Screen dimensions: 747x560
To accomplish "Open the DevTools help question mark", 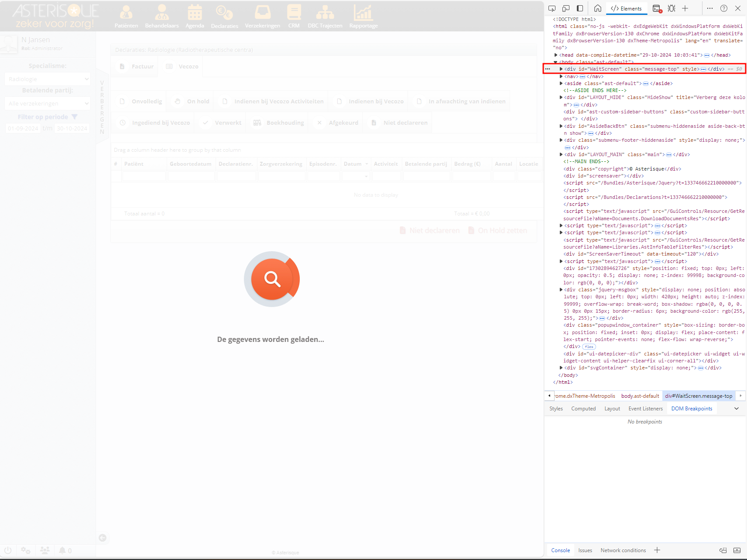I will (724, 8).
